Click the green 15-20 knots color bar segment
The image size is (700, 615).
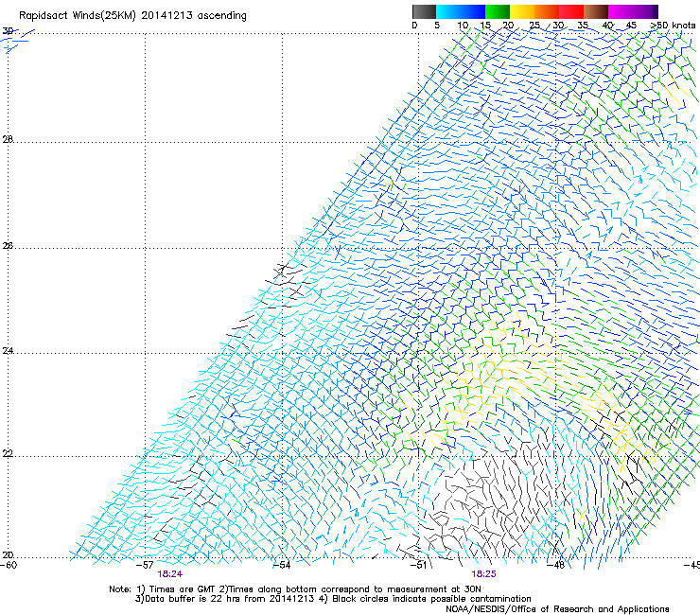click(x=498, y=11)
